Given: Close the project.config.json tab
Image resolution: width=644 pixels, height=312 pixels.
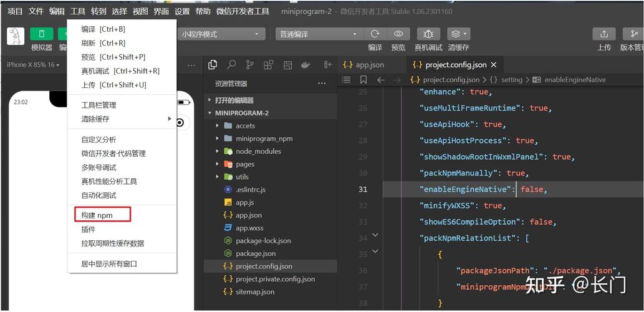Looking at the screenshot, I should (x=494, y=65).
